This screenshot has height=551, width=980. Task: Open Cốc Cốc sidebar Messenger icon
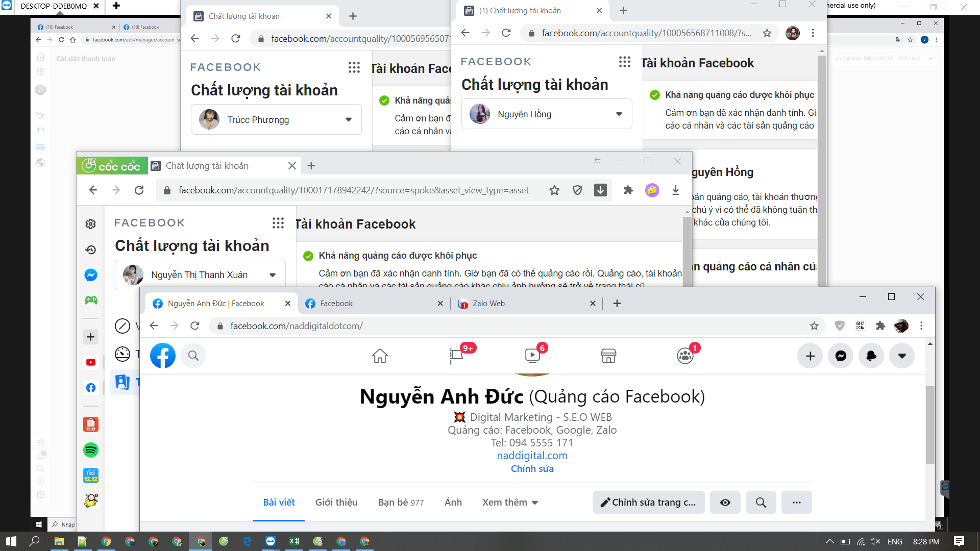(91, 275)
